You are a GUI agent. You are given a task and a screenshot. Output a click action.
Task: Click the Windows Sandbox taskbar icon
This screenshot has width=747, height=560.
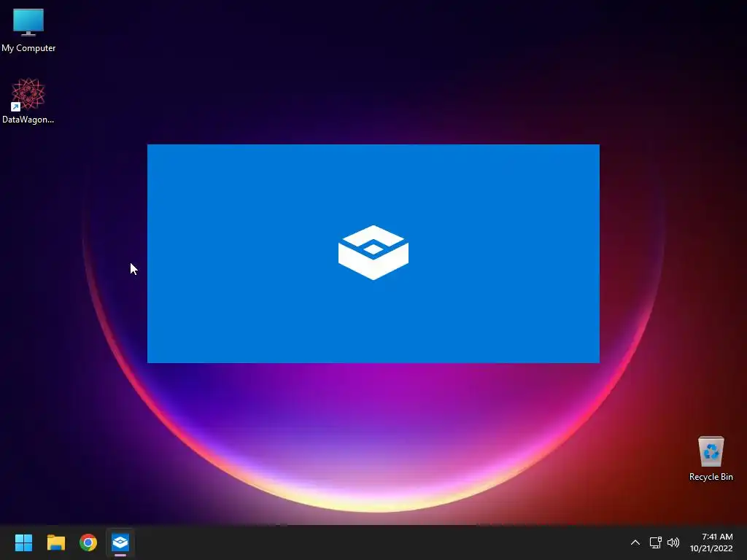[120, 542]
